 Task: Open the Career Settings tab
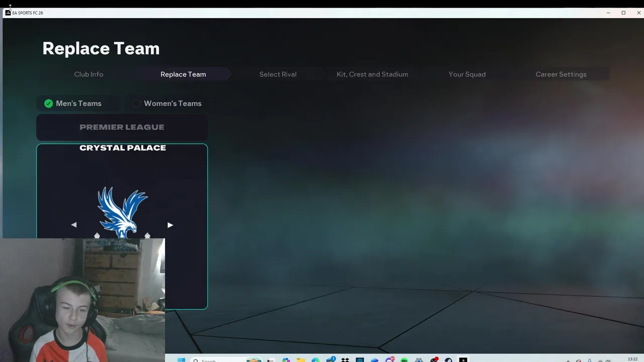(x=561, y=74)
